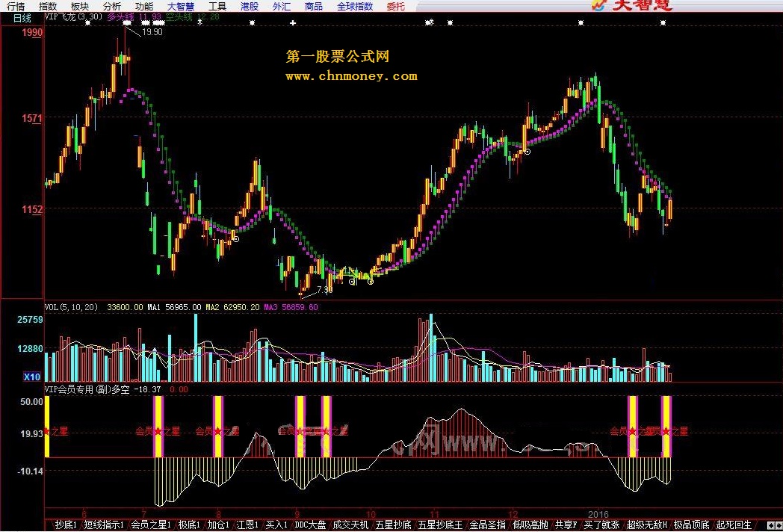Screen dimensions: 783x532
Task: Click the plus-shaped info marker above chart
Action: [293, 23]
